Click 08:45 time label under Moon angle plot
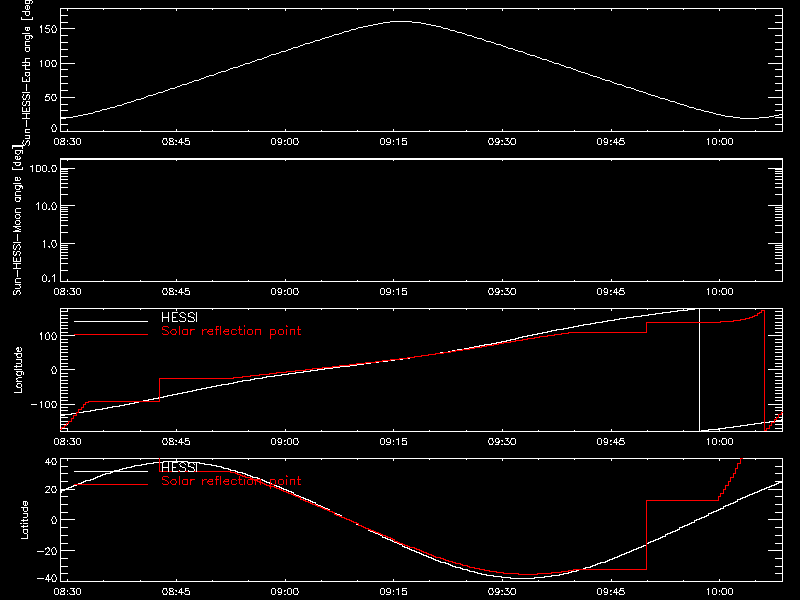The height and width of the screenshot is (600, 800). tap(176, 291)
